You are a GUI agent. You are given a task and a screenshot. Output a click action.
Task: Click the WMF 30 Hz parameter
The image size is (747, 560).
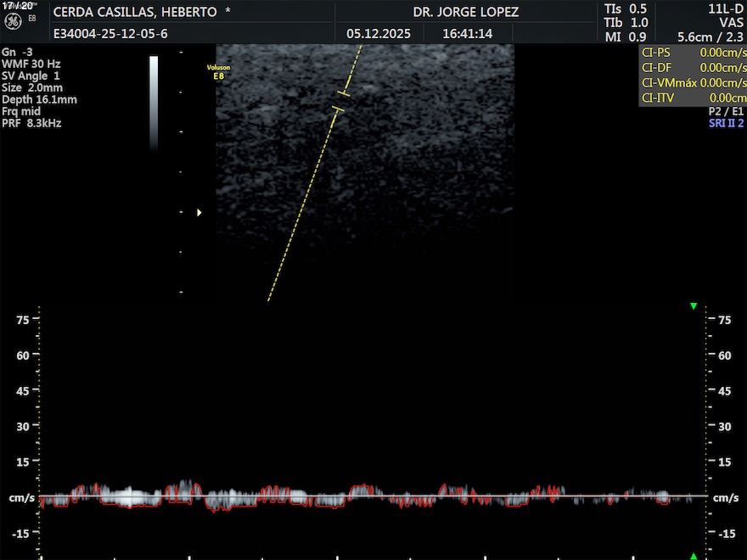[x=31, y=64]
